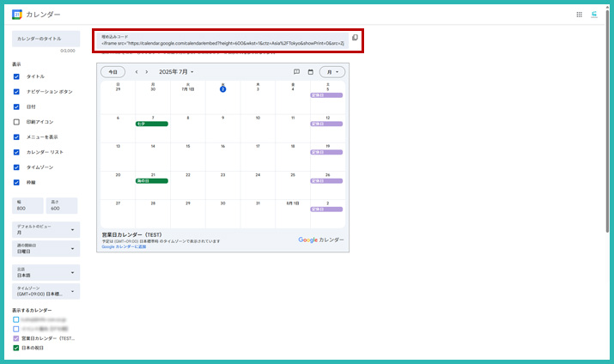Expand the 週の開始日 dropdown
The height and width of the screenshot is (364, 614).
coord(46,249)
